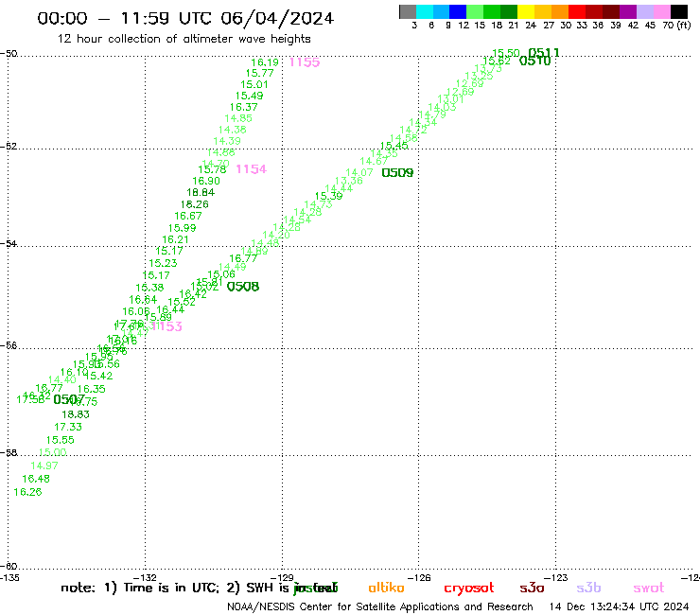Viewport: 700px width, 615px height.
Task: Select the wave height reading 17.33
Action: tap(68, 427)
